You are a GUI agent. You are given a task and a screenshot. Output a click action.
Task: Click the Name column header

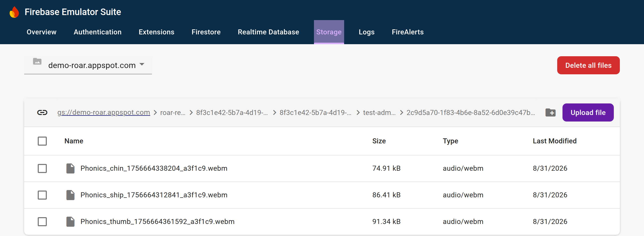pyautogui.click(x=74, y=141)
